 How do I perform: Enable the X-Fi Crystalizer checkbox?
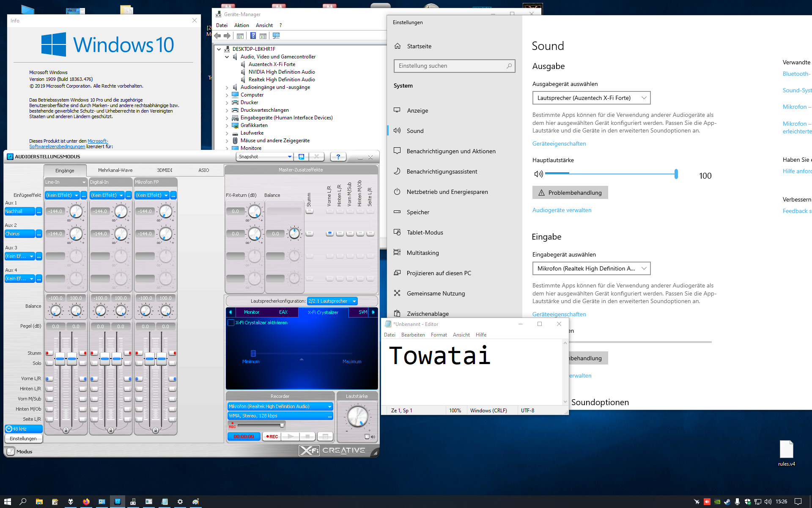[231, 323]
